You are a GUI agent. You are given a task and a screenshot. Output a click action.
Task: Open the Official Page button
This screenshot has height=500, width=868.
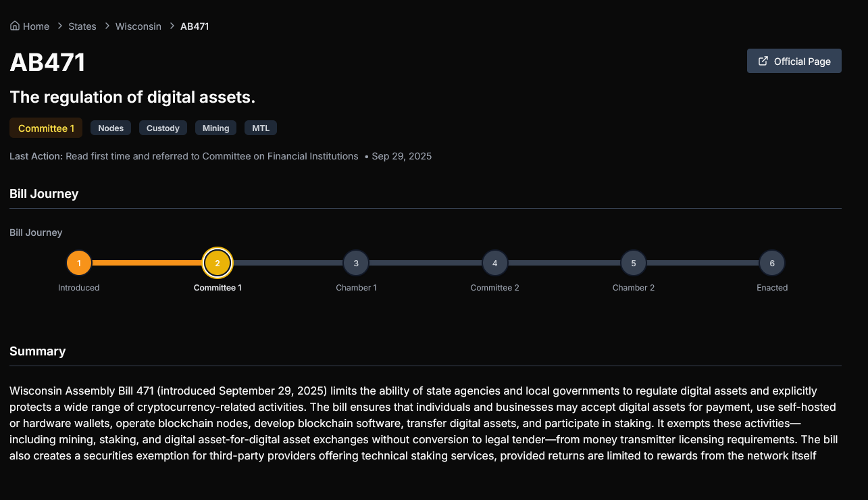(x=794, y=61)
